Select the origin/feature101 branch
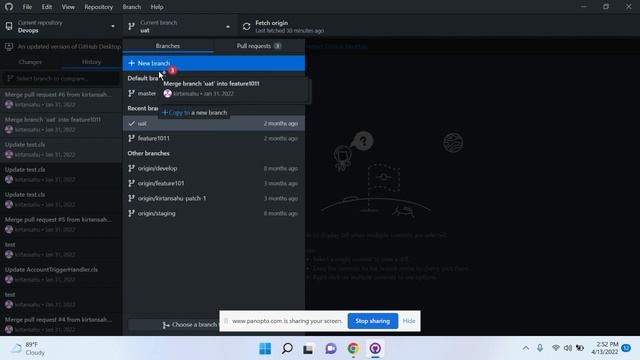The height and width of the screenshot is (360, 640). [x=213, y=183]
